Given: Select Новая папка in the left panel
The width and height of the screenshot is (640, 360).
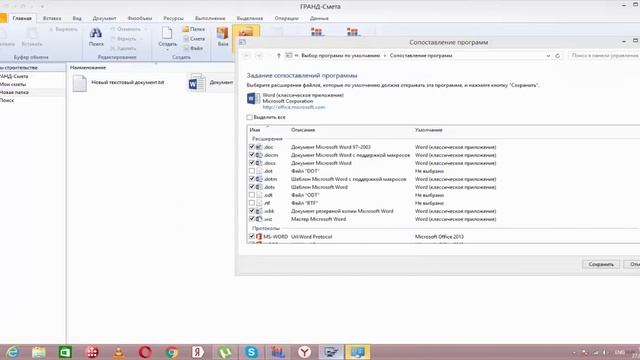Looking at the screenshot, I should pos(14,92).
